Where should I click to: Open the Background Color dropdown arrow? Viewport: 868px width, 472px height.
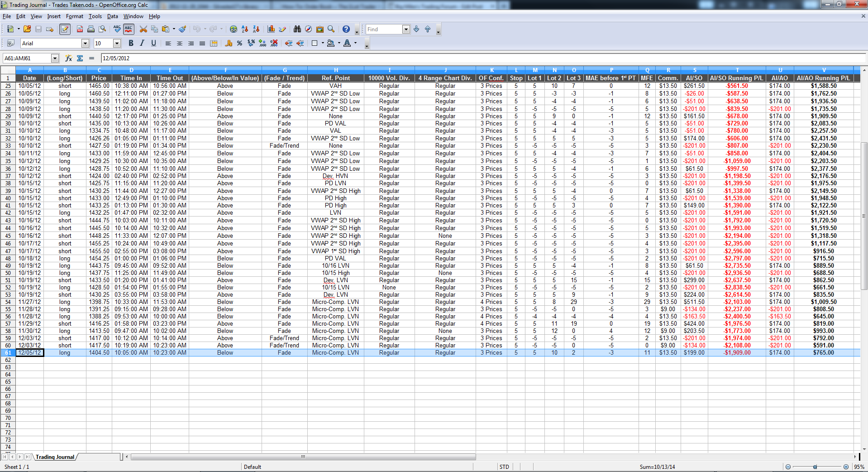pyautogui.click(x=339, y=43)
